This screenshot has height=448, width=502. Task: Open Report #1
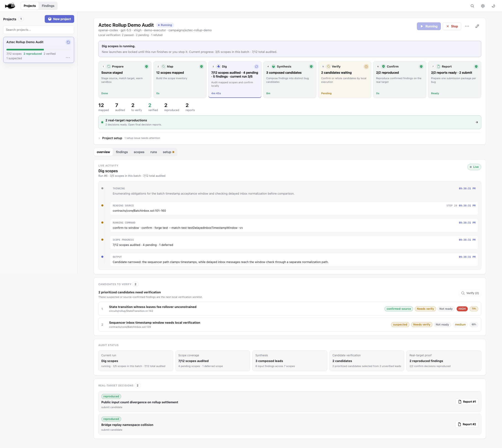coord(467,401)
